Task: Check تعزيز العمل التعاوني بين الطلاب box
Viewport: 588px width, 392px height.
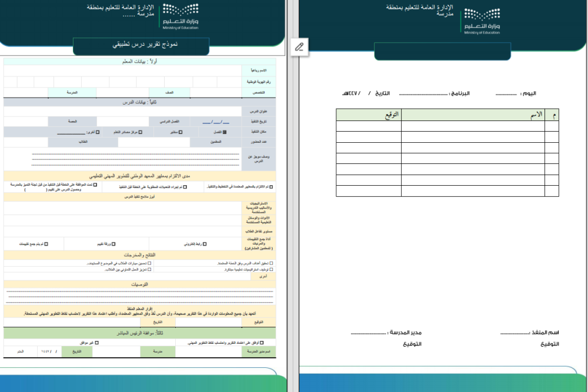Action: point(149,269)
